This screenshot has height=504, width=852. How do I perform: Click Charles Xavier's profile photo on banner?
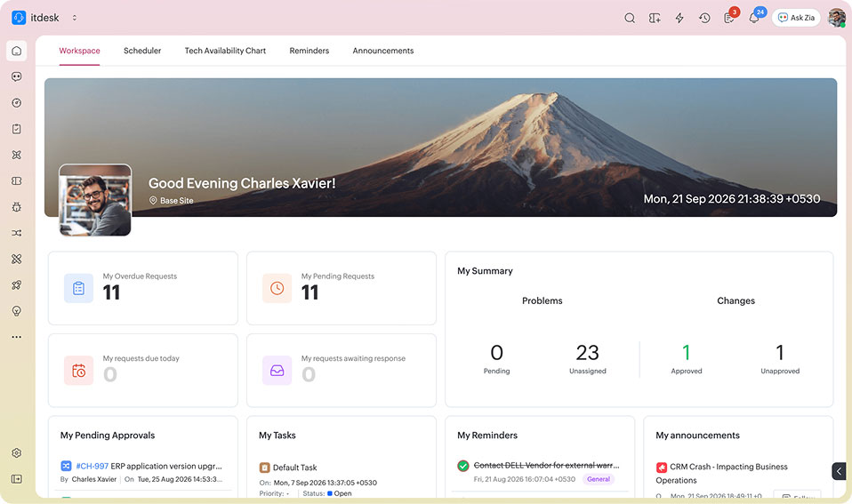coord(95,200)
